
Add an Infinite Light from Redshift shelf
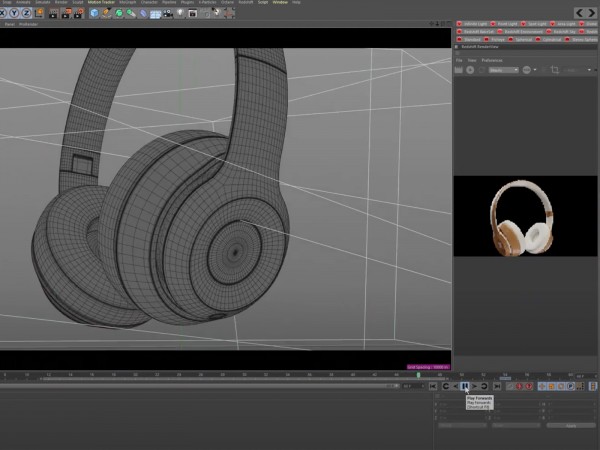(x=476, y=23)
